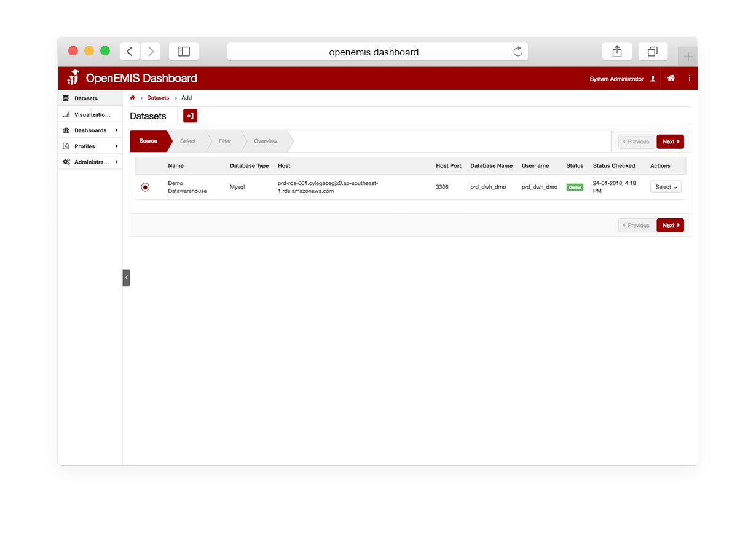Viewport: 756px width, 551px height.
Task: Click the Database Type column header
Action: tap(249, 165)
